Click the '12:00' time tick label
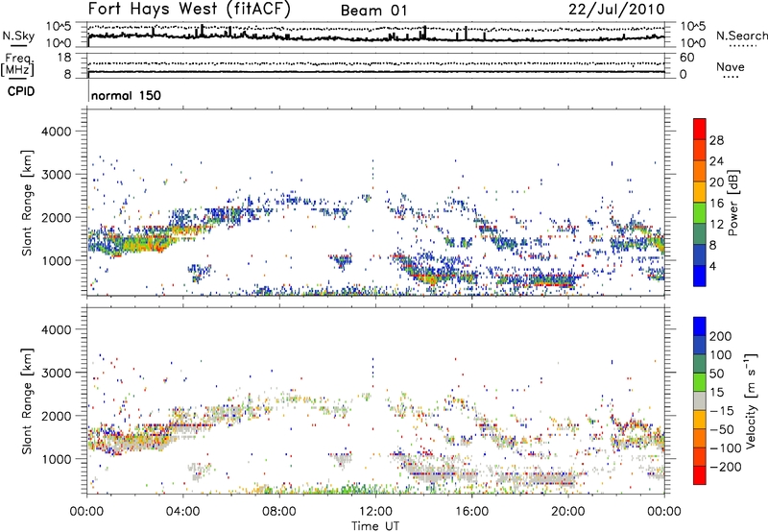The width and height of the screenshot is (768, 532). coord(375,512)
